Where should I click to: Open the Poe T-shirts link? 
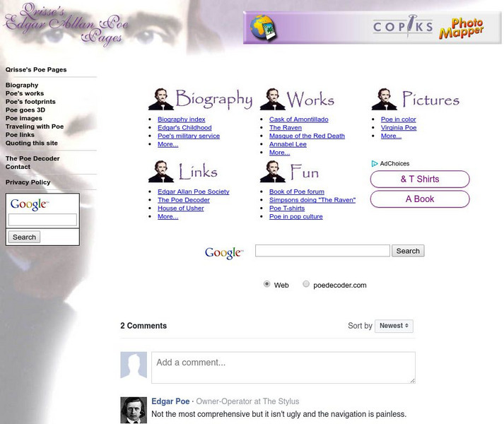pyautogui.click(x=287, y=208)
